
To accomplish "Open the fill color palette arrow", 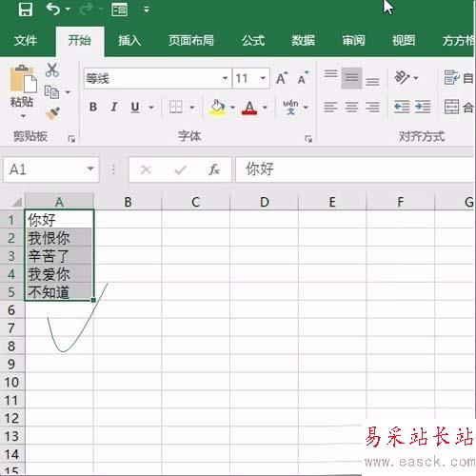I will 232,108.
